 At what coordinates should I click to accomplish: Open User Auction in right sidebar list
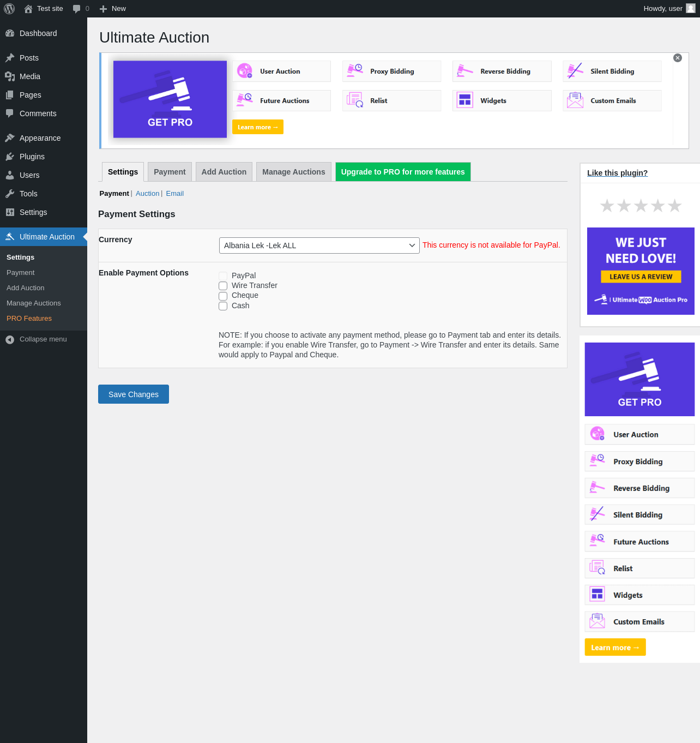coord(640,435)
